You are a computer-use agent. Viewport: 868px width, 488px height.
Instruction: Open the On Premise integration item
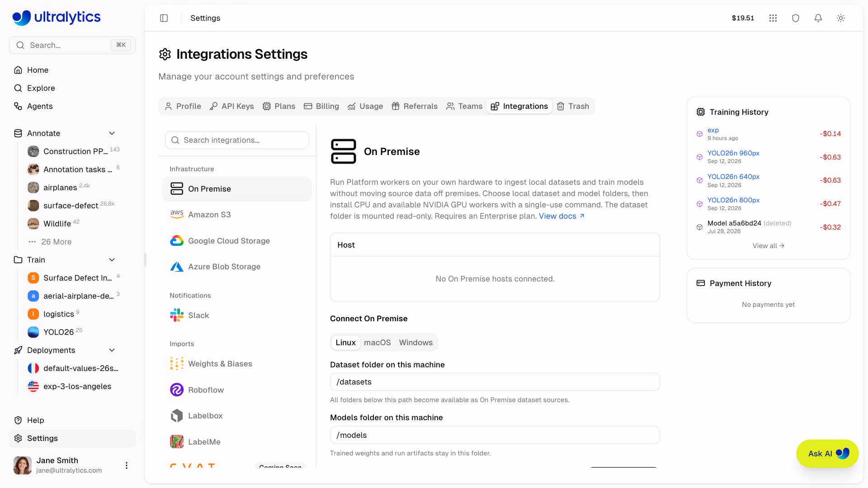tap(237, 189)
